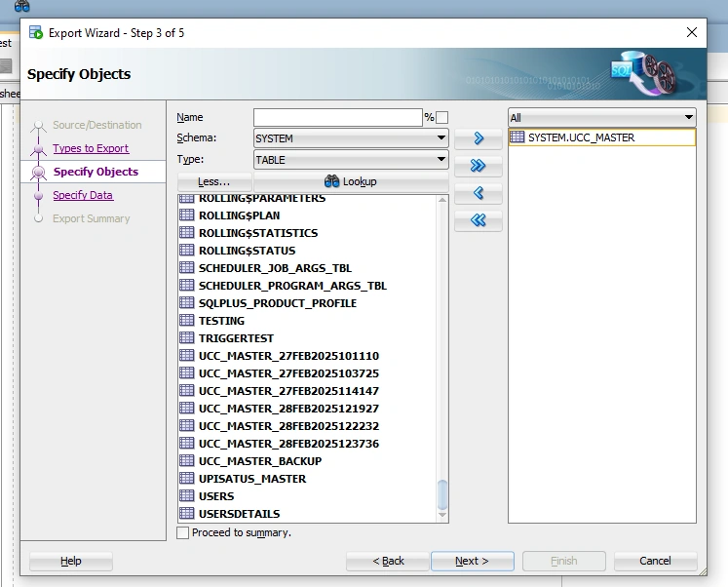This screenshot has width=728, height=587.
Task: Select UCC_MASTER_28FEB2025121927 table
Action: 288,409
